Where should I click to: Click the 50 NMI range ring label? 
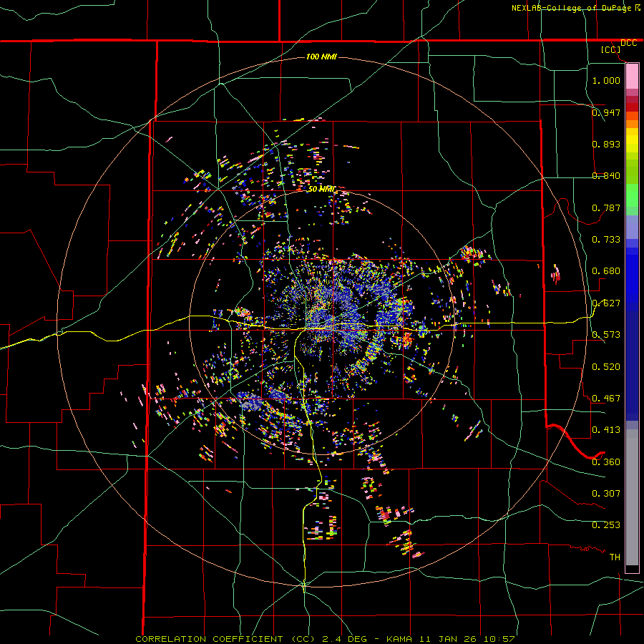pyautogui.click(x=321, y=190)
